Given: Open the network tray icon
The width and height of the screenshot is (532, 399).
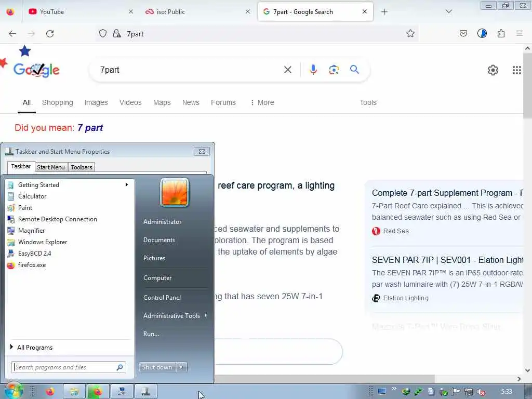Looking at the screenshot, I should tap(469, 392).
